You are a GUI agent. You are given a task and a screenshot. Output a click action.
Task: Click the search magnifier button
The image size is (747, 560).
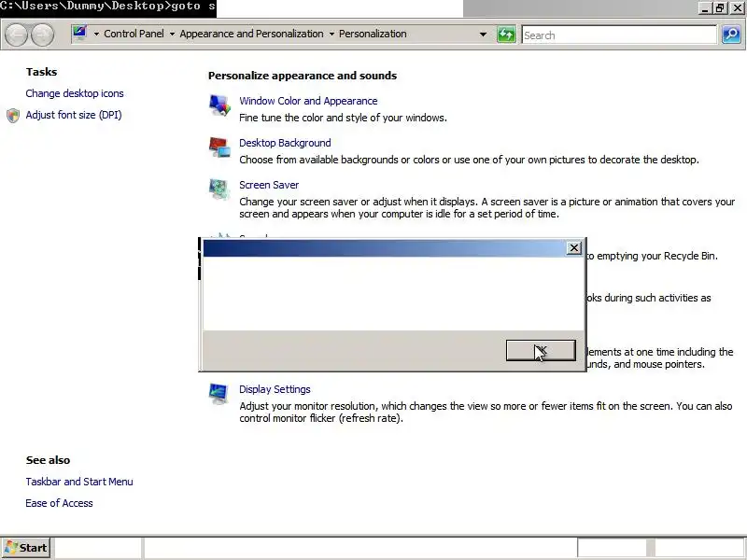tap(731, 35)
